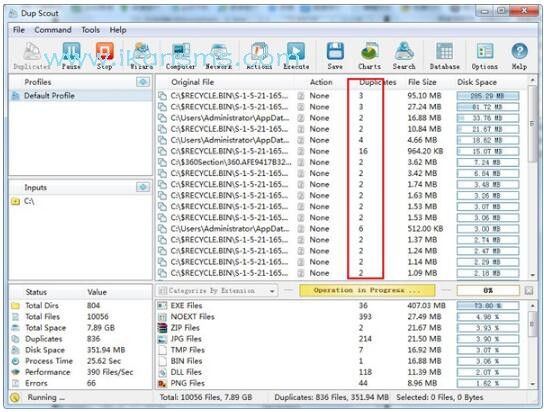Image resolution: width=544 pixels, height=412 pixels.
Task: Select the C:\ input entry
Action: pos(80,201)
